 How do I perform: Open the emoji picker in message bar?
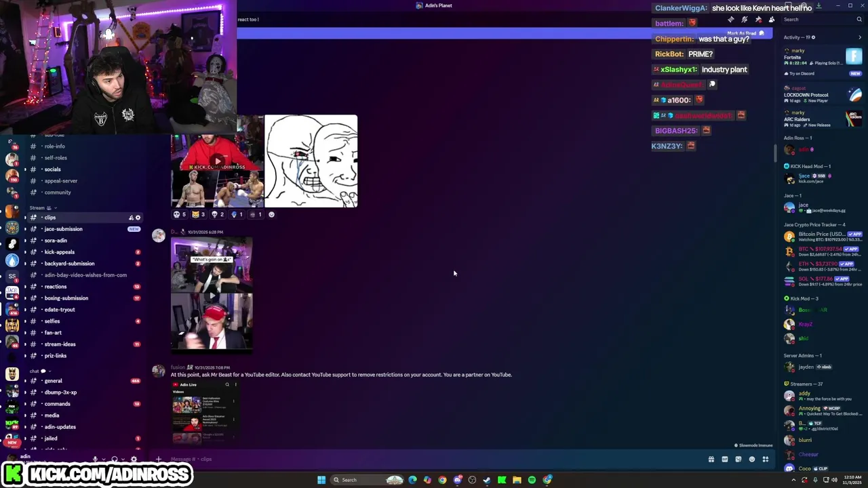pyautogui.click(x=752, y=460)
